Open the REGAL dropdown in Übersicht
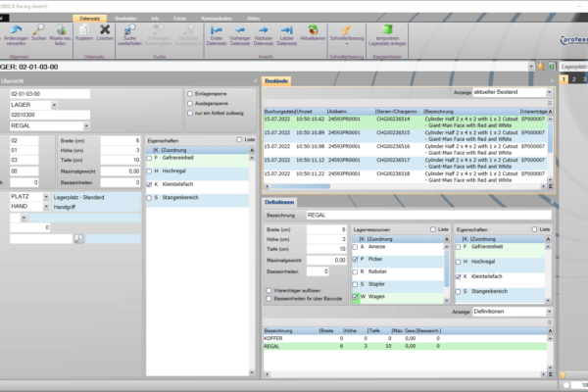Image resolution: width=588 pixels, height=392 pixels. pyautogui.click(x=86, y=126)
